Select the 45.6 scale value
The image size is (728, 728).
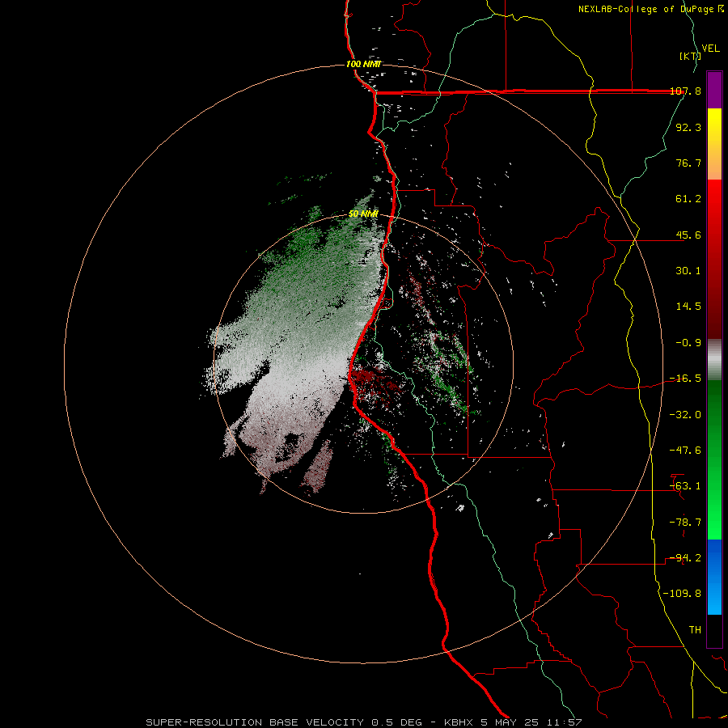point(688,235)
